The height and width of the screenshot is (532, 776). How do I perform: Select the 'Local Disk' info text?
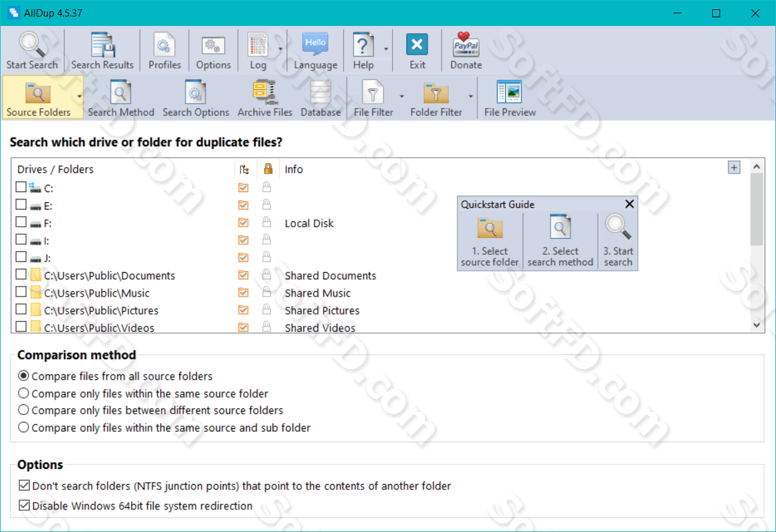[x=309, y=223]
